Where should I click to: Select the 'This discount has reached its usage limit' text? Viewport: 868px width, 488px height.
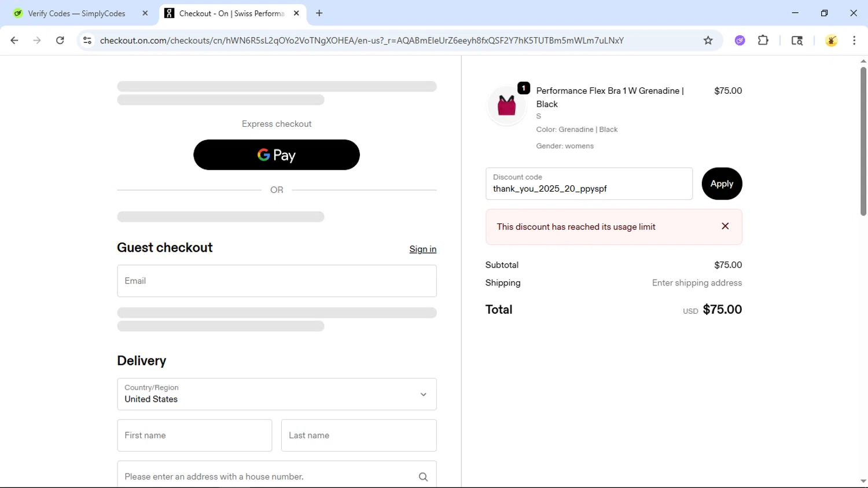(576, 227)
